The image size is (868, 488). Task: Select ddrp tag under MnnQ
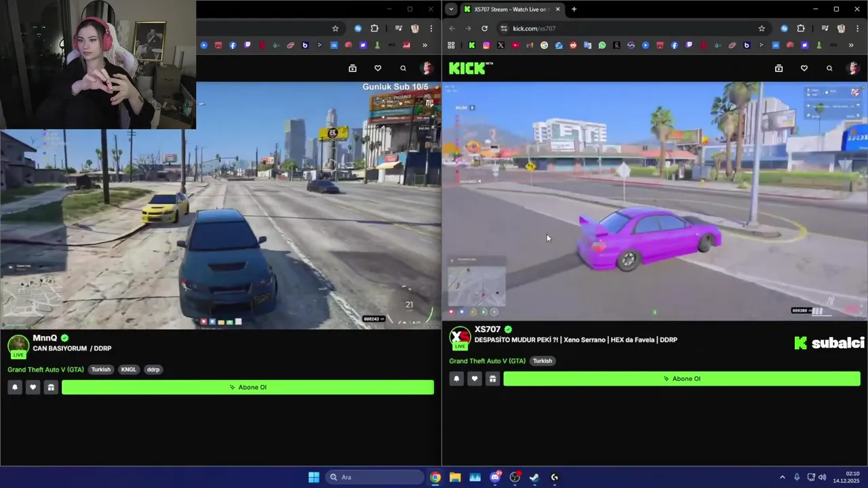pyautogui.click(x=153, y=369)
